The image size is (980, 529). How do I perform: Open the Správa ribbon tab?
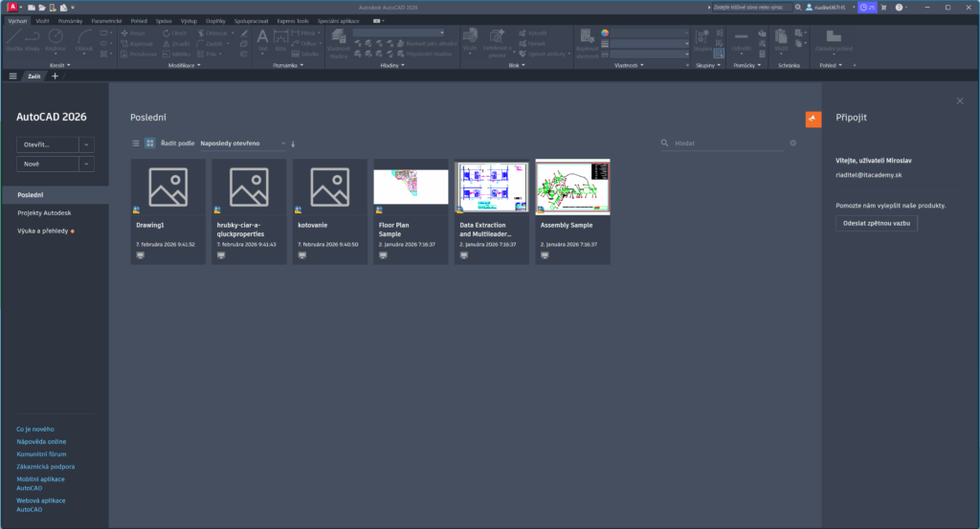pyautogui.click(x=164, y=21)
